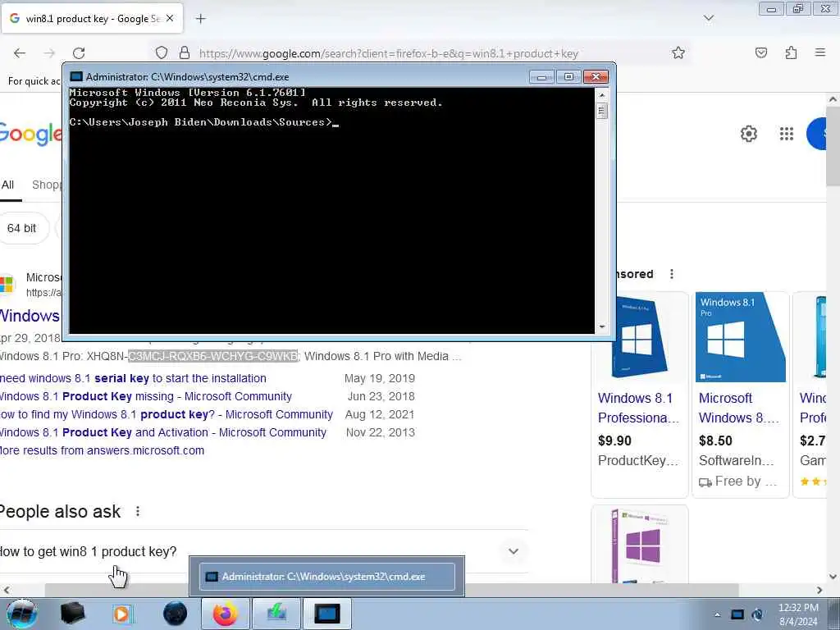Click the cmd window scroll down arrow
Viewport: 840px width, 630px height.
pos(601,326)
